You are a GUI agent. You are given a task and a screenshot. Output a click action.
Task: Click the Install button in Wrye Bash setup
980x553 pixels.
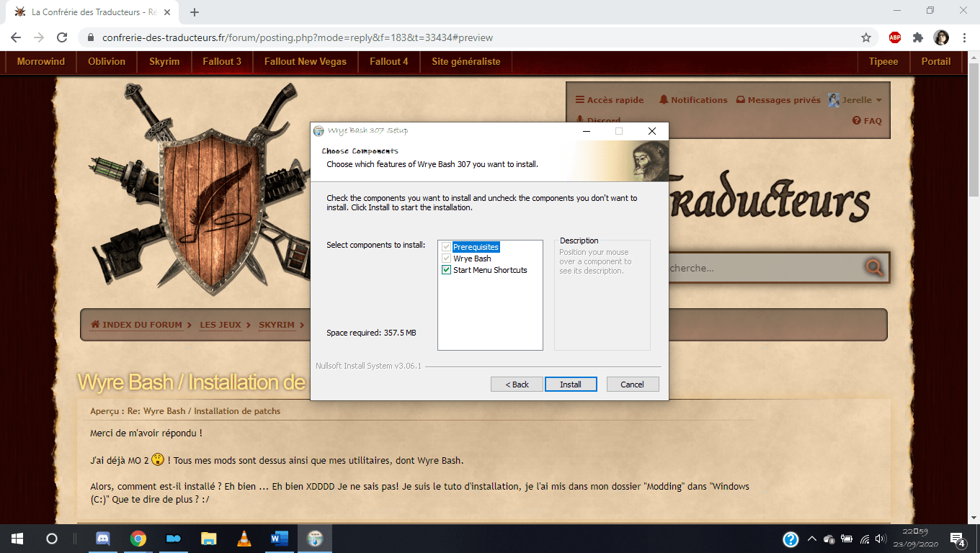point(571,385)
